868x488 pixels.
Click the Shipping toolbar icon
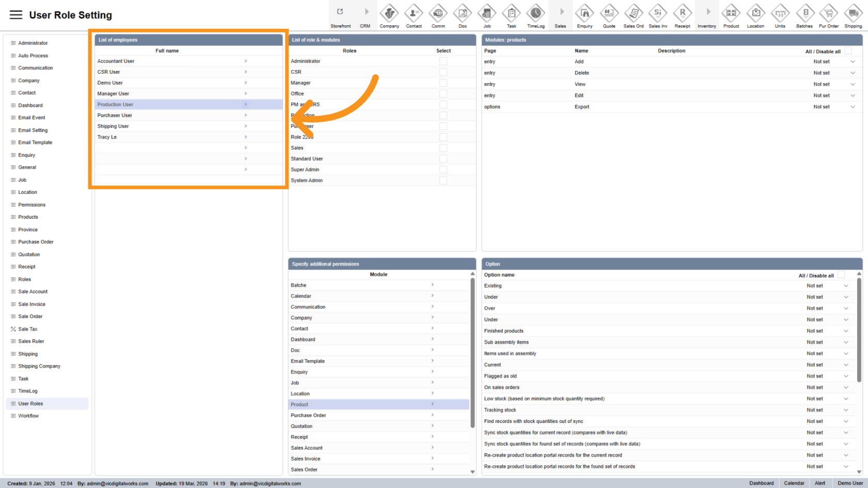tap(853, 13)
